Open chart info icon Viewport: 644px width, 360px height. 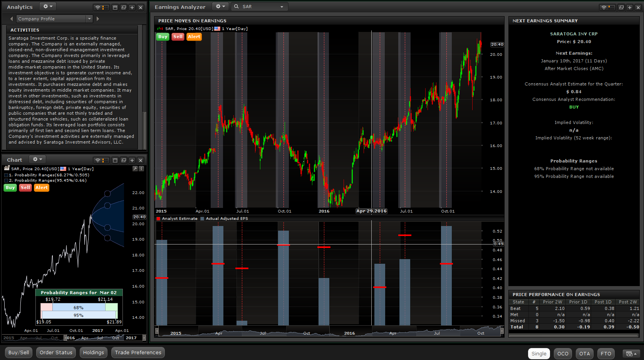click(x=141, y=169)
